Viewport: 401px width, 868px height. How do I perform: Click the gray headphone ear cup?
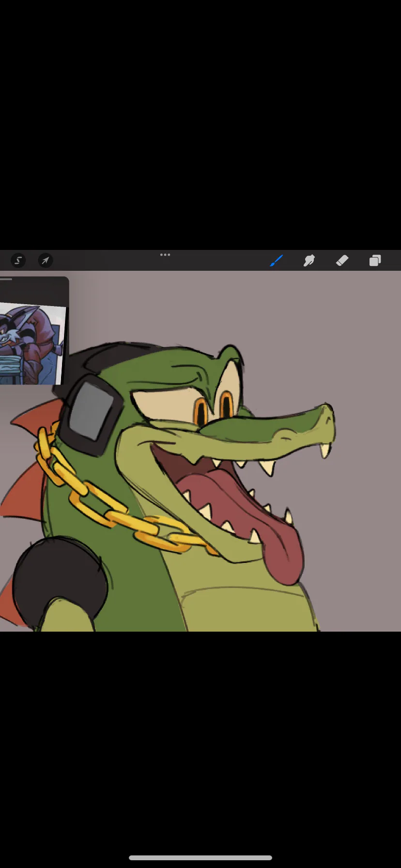[91, 411]
